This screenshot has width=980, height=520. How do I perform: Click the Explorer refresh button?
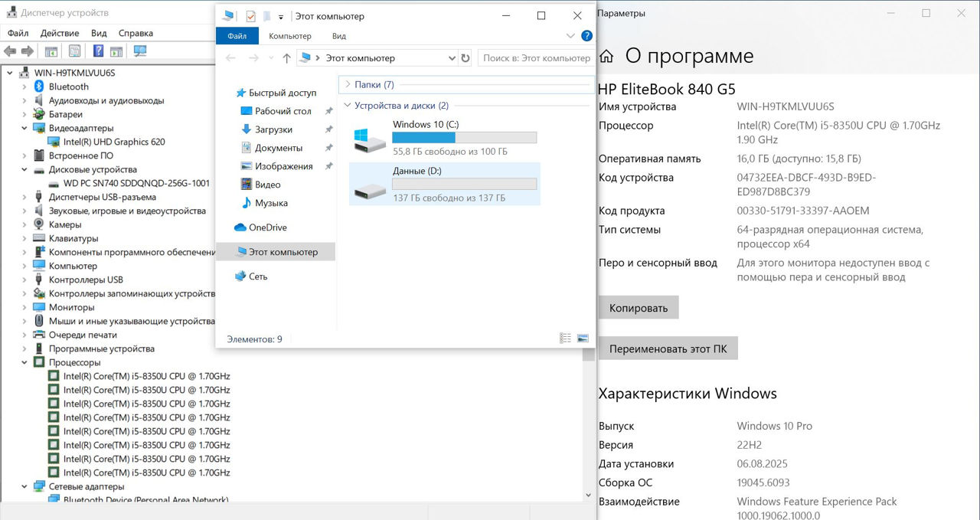465,58
